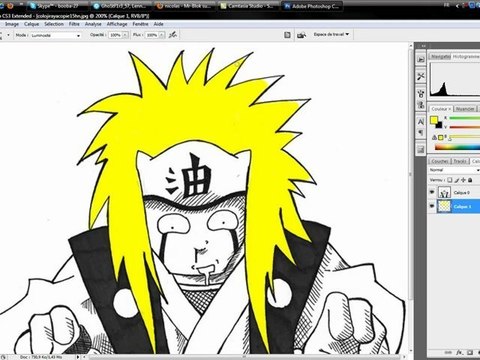Click the gamut warning triangle icon

click(x=434, y=137)
